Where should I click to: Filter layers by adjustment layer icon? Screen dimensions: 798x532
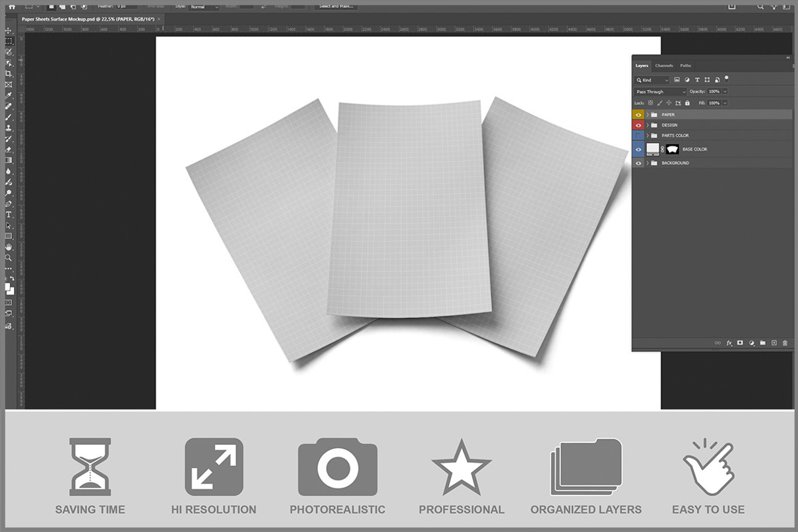point(687,80)
